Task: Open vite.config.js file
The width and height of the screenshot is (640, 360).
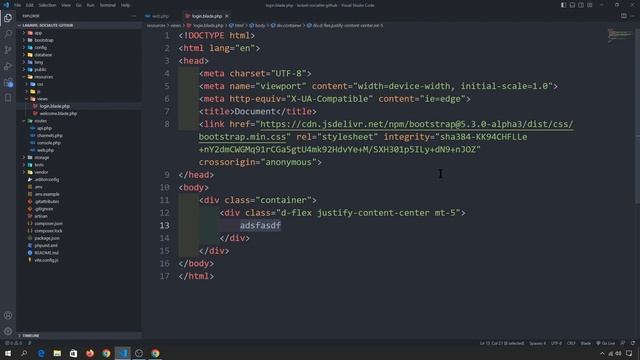Action: [x=46, y=260]
